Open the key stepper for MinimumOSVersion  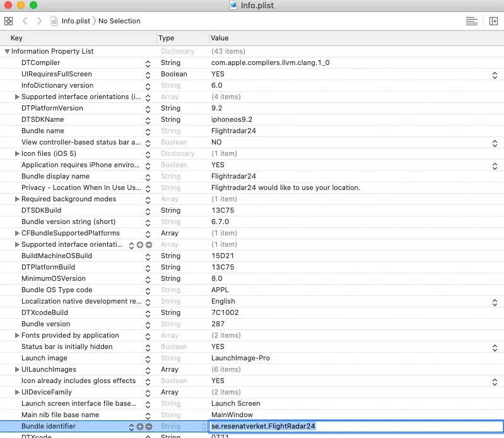(148, 280)
